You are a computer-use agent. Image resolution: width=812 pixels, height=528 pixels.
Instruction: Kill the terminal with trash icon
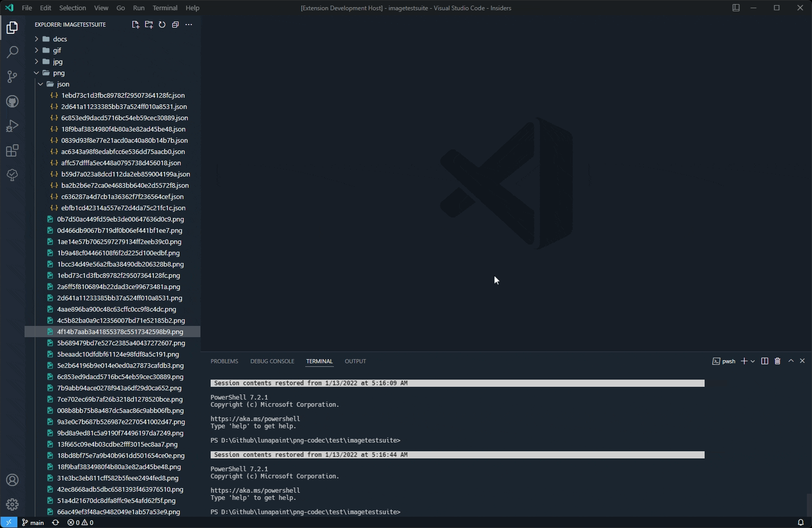[778, 361]
